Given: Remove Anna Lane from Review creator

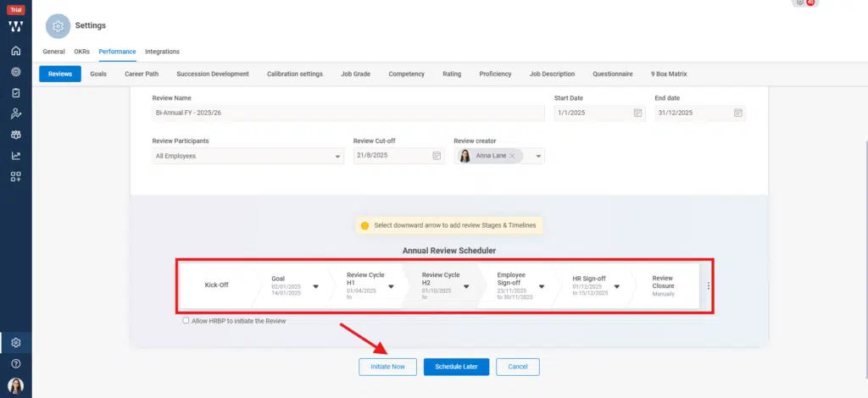Looking at the screenshot, I should coord(512,156).
